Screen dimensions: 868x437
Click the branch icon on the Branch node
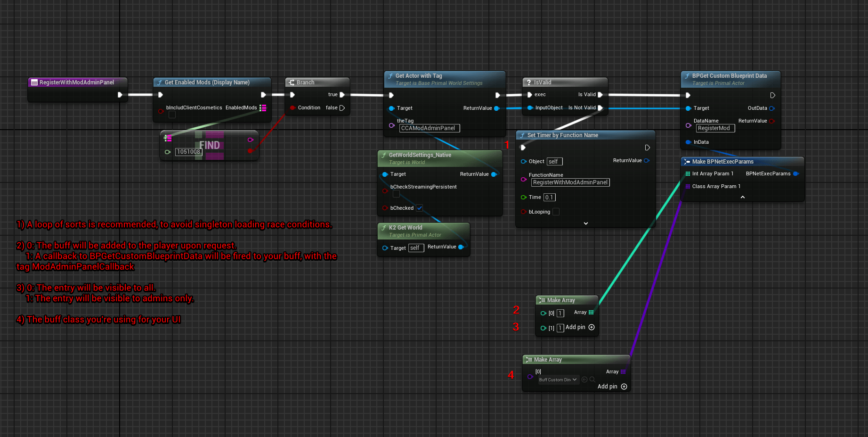coord(292,82)
